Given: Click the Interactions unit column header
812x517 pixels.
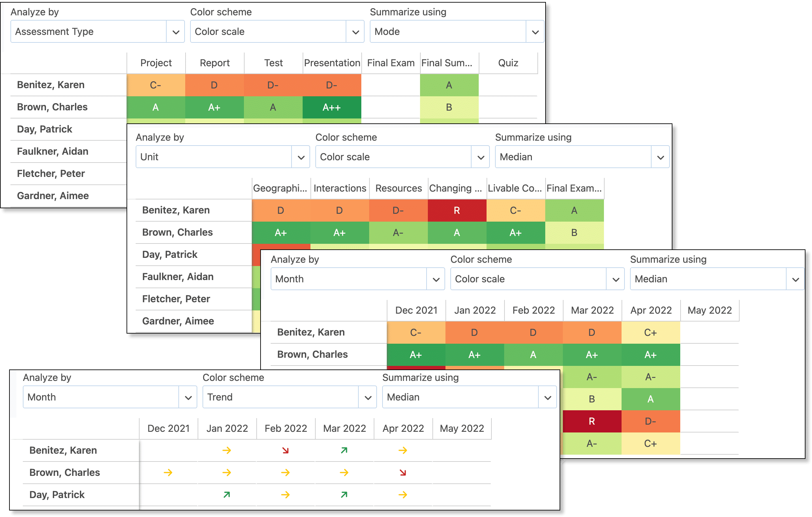Looking at the screenshot, I should click(x=339, y=188).
